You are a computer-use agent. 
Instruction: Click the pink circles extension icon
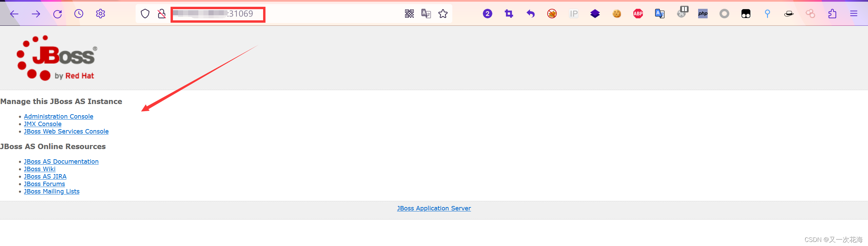[810, 14]
